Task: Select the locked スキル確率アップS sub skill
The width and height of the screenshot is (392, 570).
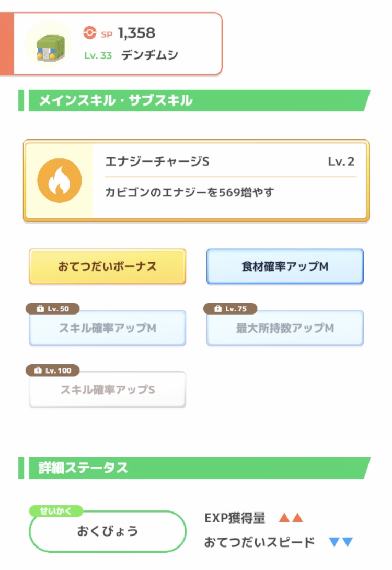Action: pyautogui.click(x=107, y=390)
